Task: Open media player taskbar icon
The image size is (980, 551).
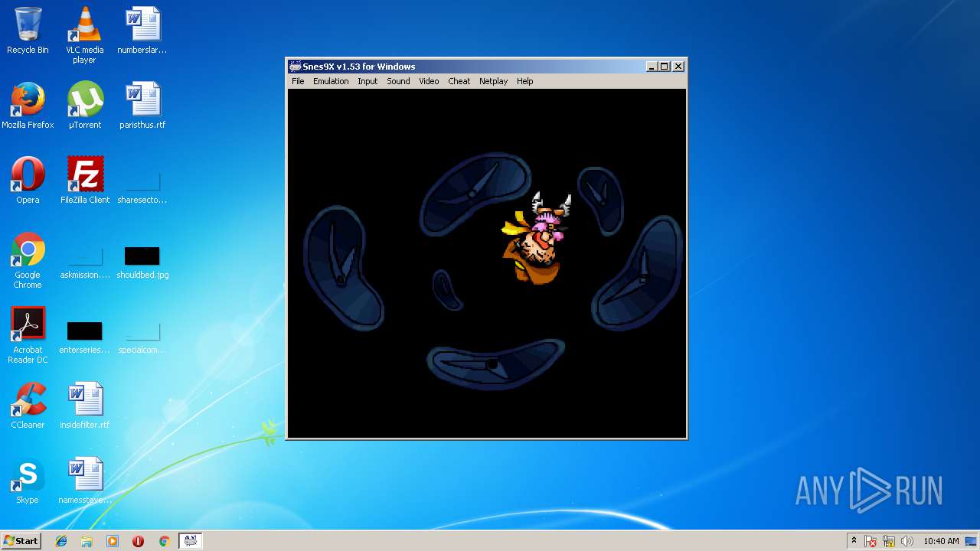Action: (x=113, y=541)
